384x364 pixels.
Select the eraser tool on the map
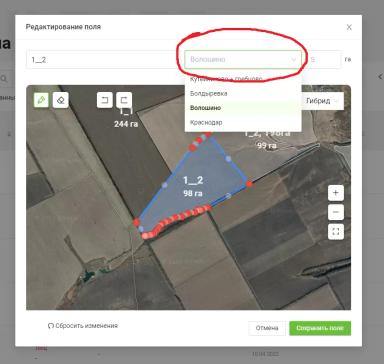click(61, 100)
